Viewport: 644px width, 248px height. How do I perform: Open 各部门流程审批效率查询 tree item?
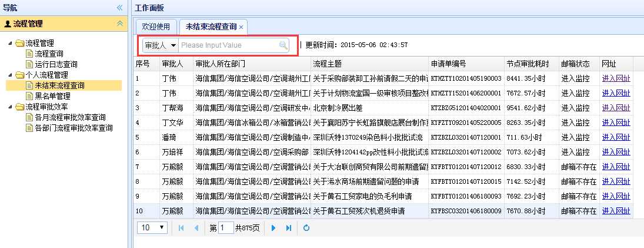(74, 129)
